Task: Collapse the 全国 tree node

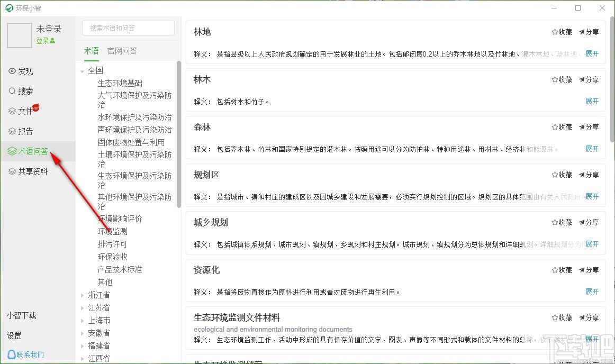Action: [82, 70]
